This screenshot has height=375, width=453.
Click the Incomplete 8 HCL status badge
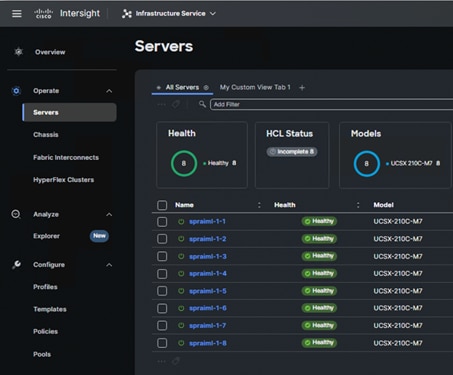[x=292, y=152]
